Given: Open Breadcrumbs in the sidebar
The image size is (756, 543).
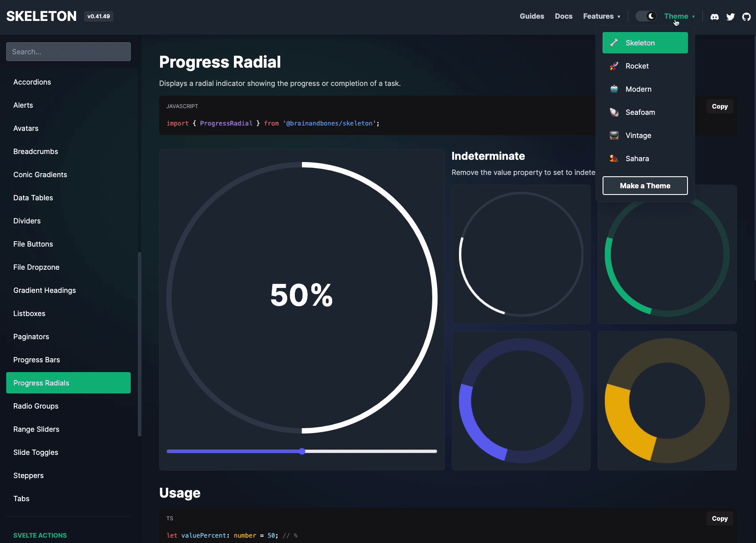Looking at the screenshot, I should tap(68, 151).
